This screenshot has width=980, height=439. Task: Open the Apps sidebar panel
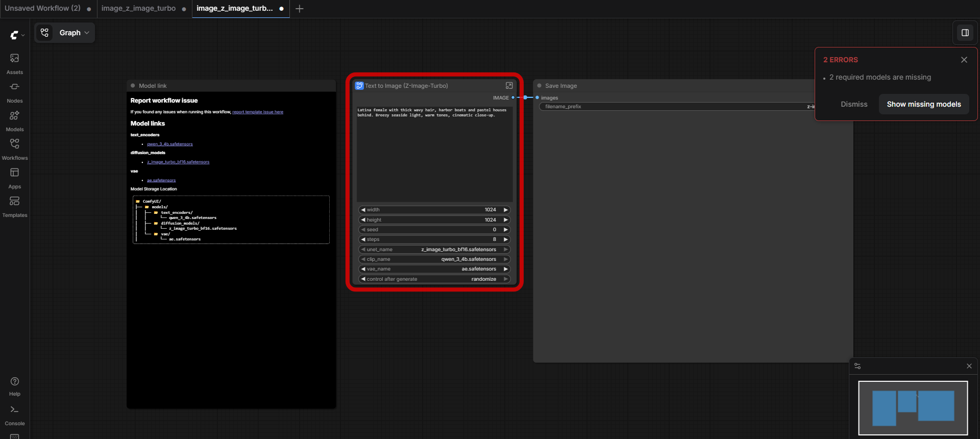(x=15, y=178)
